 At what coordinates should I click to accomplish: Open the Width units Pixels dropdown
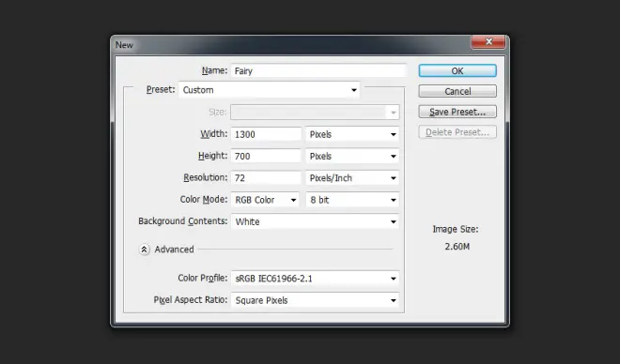point(352,134)
